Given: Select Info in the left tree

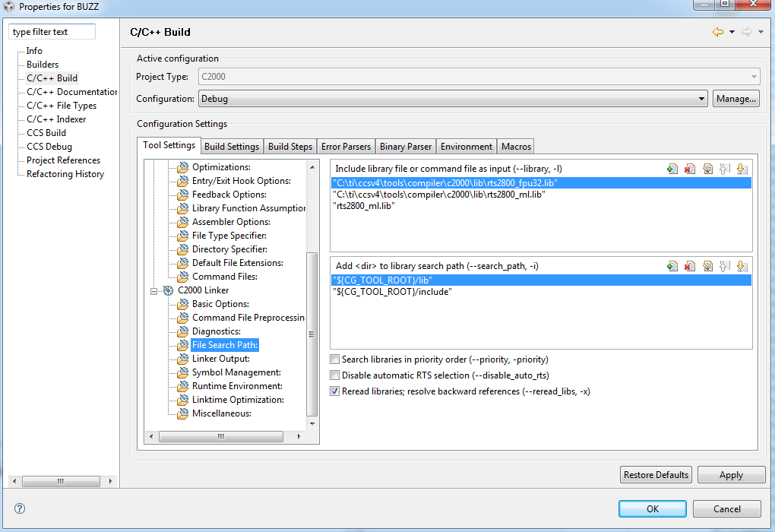Looking at the screenshot, I should pyautogui.click(x=34, y=51).
